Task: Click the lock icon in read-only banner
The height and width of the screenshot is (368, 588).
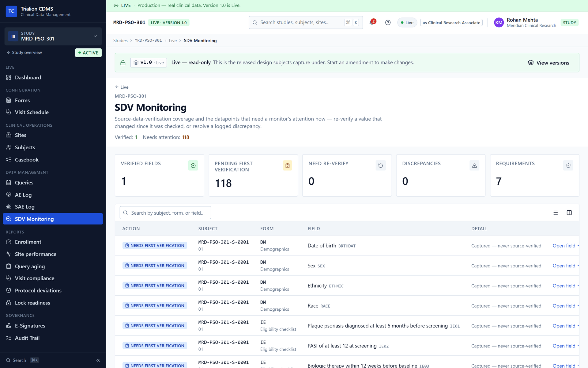Action: point(123,63)
